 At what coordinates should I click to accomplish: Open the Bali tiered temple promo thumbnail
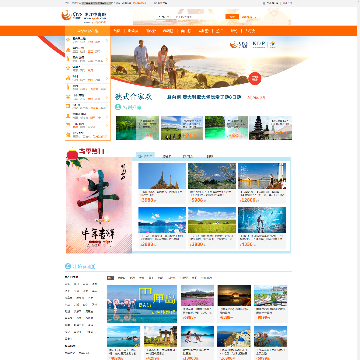pyautogui.click(x=270, y=128)
